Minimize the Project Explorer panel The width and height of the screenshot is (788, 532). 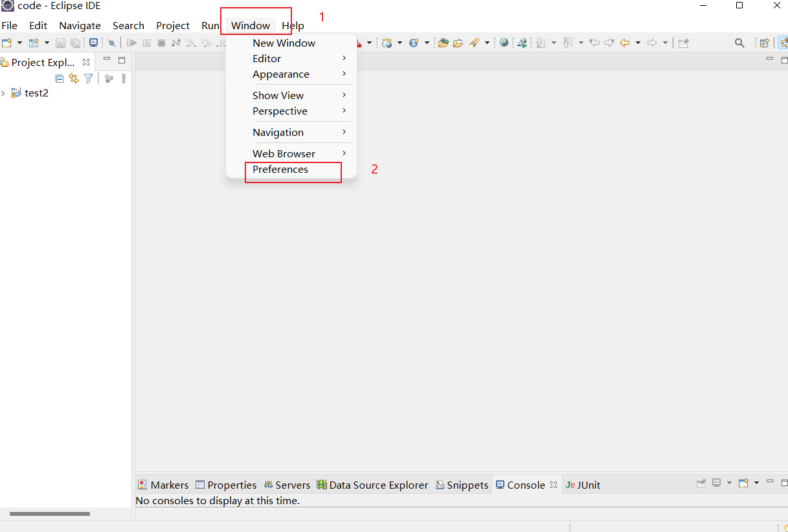(x=107, y=60)
